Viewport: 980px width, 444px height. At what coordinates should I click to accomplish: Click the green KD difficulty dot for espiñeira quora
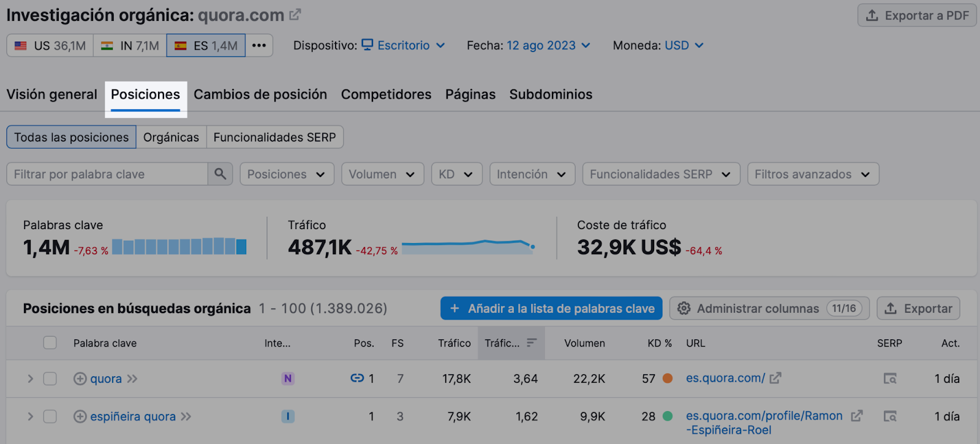tap(668, 416)
